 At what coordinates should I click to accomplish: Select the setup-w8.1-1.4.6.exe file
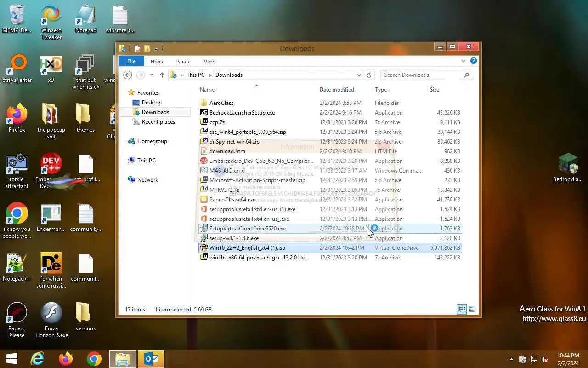pyautogui.click(x=330, y=238)
